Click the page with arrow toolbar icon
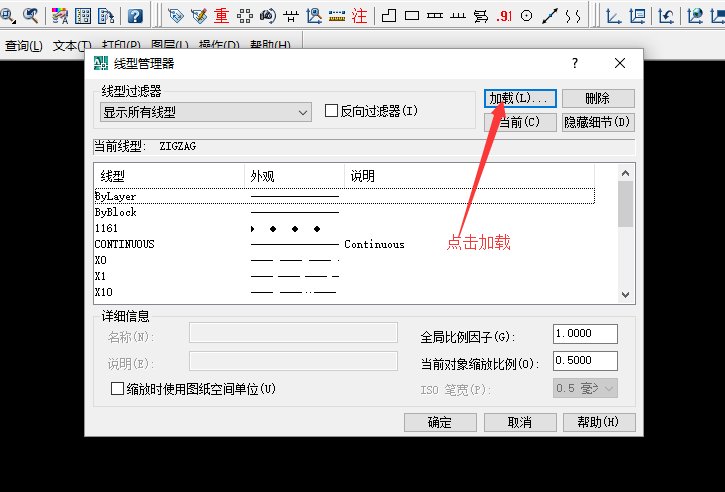725x492 pixels. 106,16
